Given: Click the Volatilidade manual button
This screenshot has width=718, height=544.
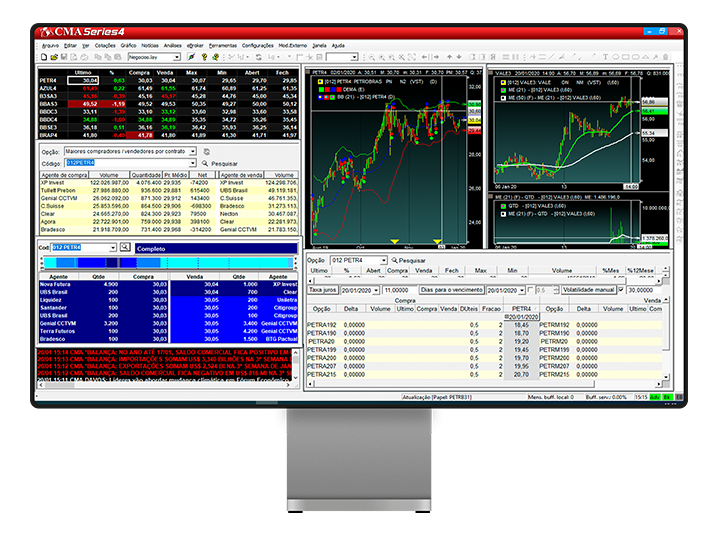Looking at the screenshot, I should (589, 290).
